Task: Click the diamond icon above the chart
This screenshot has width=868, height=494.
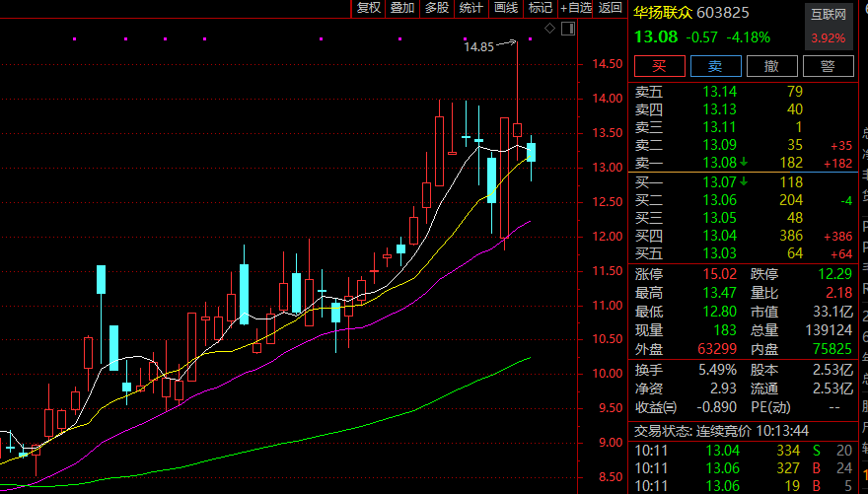Action: 549,28
